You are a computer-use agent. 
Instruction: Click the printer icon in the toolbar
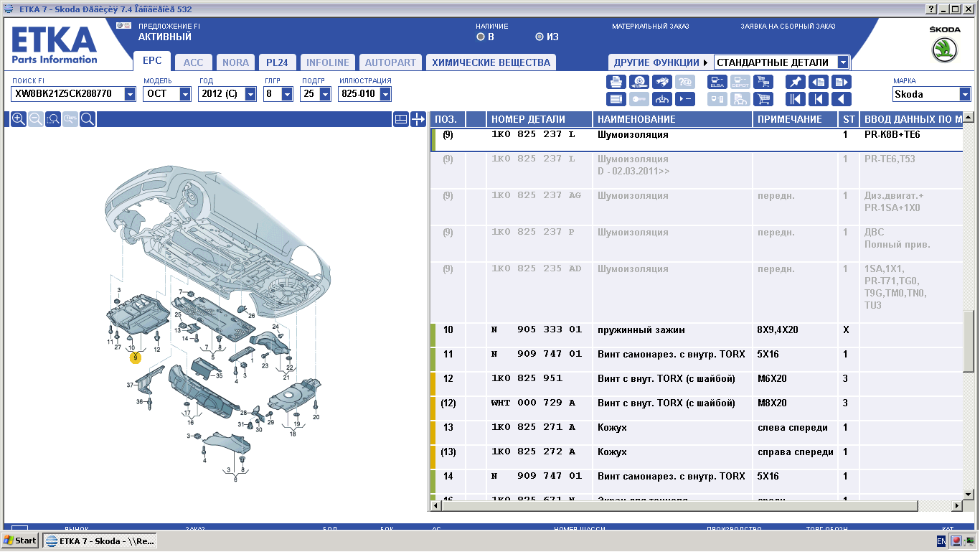tap(616, 81)
